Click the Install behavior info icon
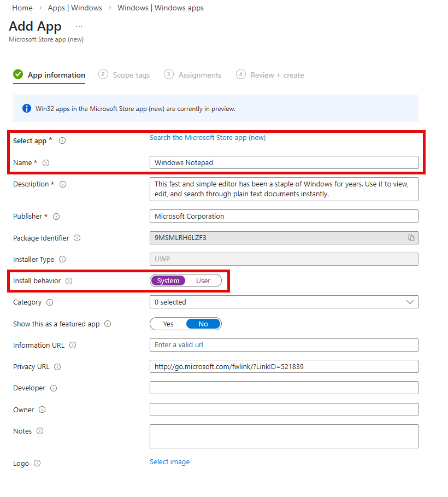 69,281
